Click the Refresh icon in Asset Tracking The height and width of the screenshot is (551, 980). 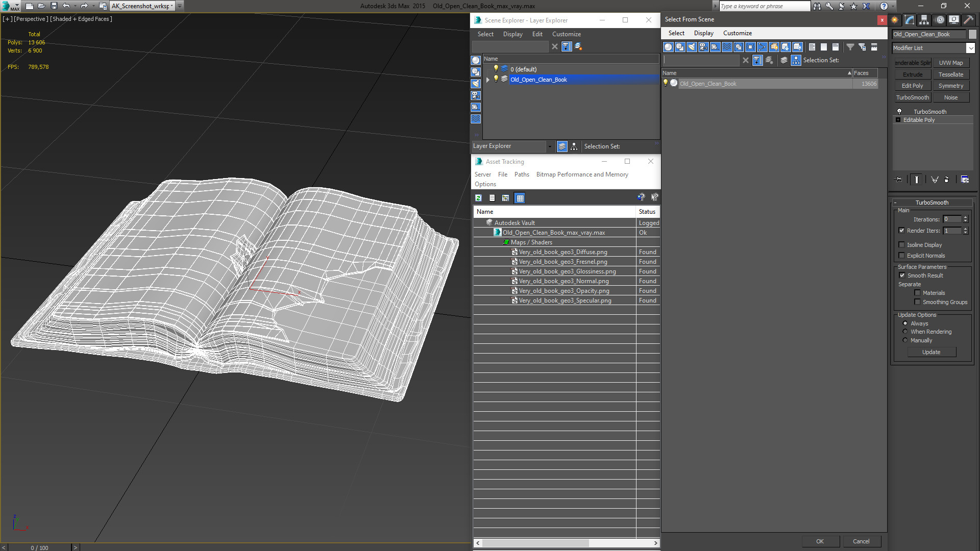click(x=478, y=198)
